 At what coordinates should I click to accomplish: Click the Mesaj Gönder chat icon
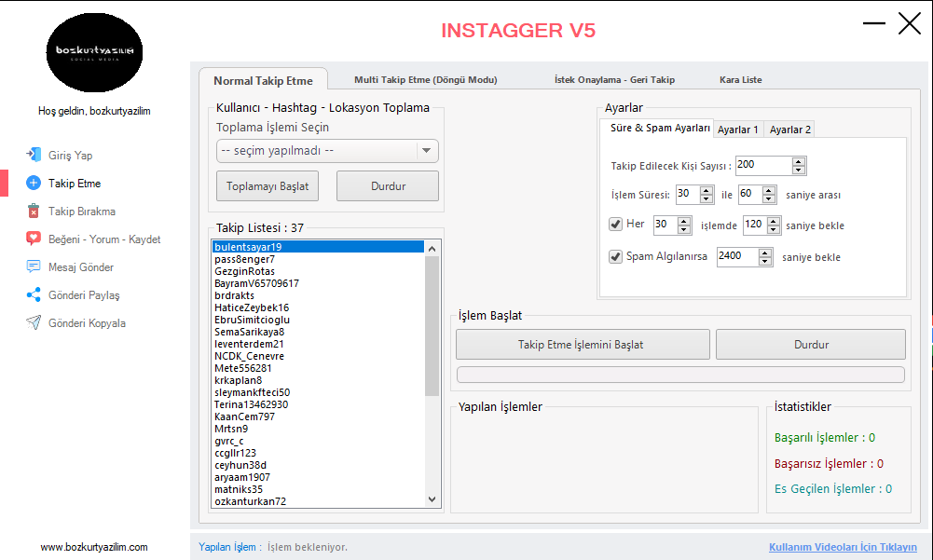pyautogui.click(x=34, y=266)
